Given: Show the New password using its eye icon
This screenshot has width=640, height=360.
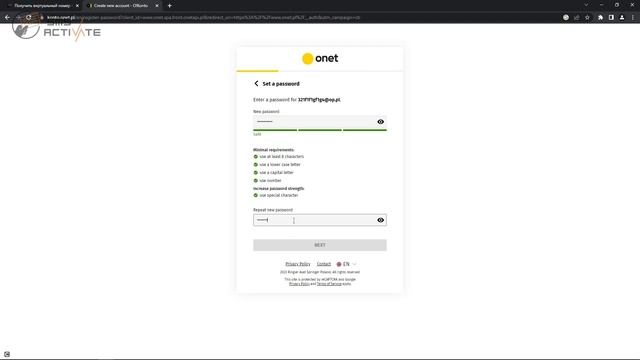Looking at the screenshot, I should [380, 122].
